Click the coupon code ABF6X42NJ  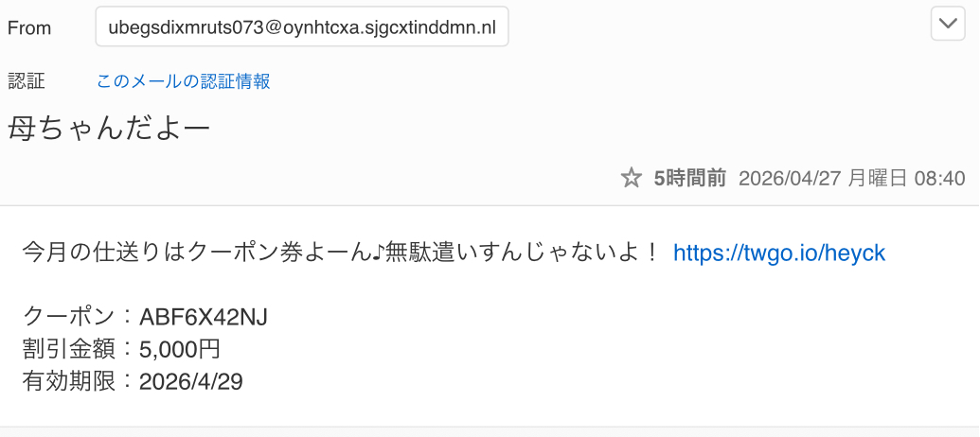point(204,317)
